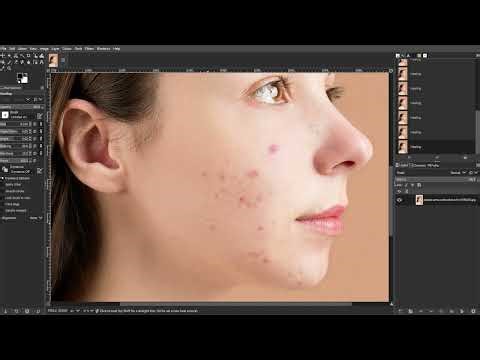The height and width of the screenshot is (360, 480).
Task: Select the Bucket Fill tool
Action: click(3, 62)
